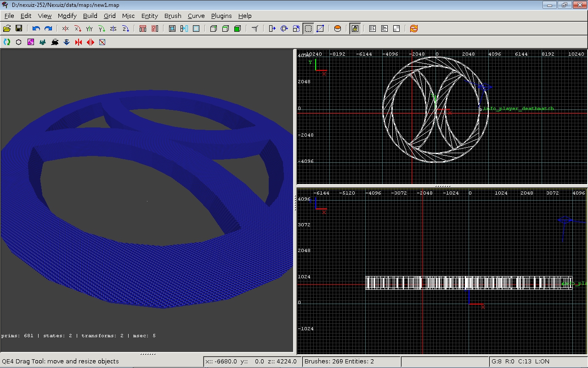Screen dimensions: 588x368
Task: Save the map with the floppy disk icon
Action: pos(19,29)
